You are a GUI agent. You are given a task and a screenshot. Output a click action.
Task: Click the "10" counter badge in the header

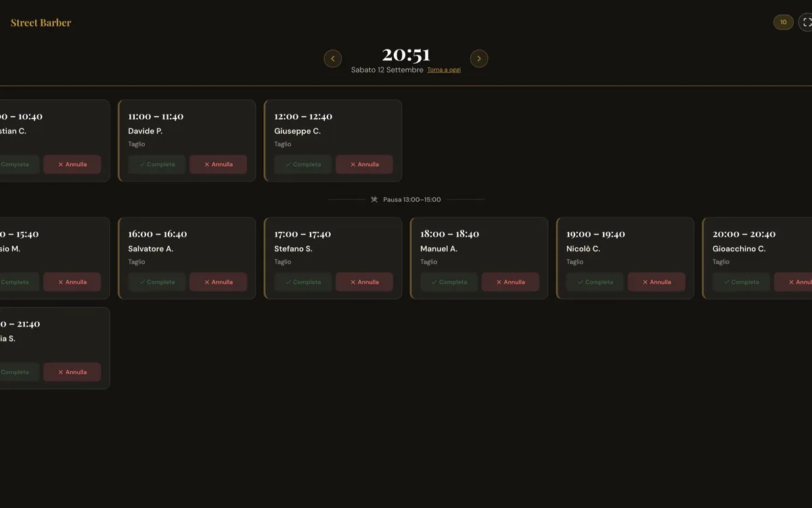(x=784, y=22)
